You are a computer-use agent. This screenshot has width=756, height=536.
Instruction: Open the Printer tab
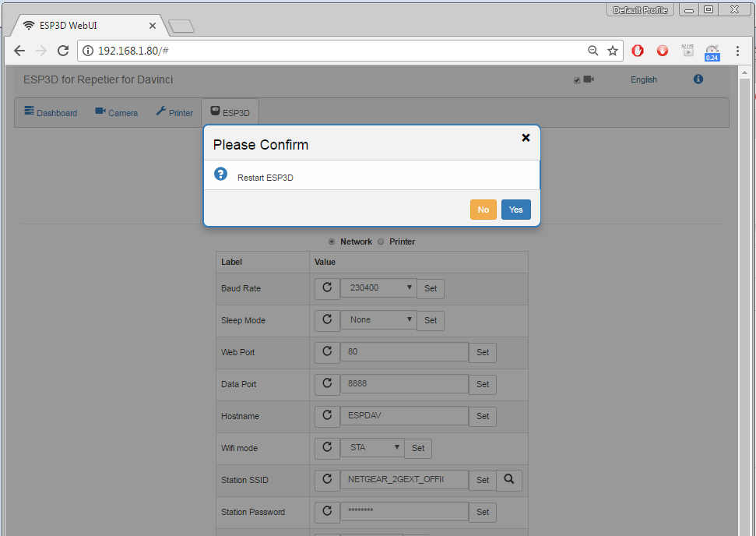click(x=174, y=112)
